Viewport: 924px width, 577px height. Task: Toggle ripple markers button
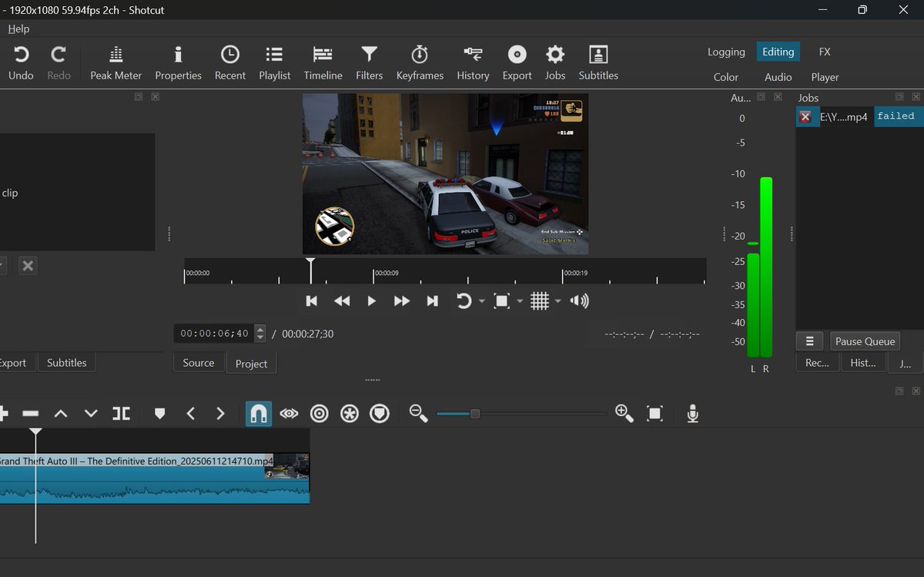click(x=380, y=414)
